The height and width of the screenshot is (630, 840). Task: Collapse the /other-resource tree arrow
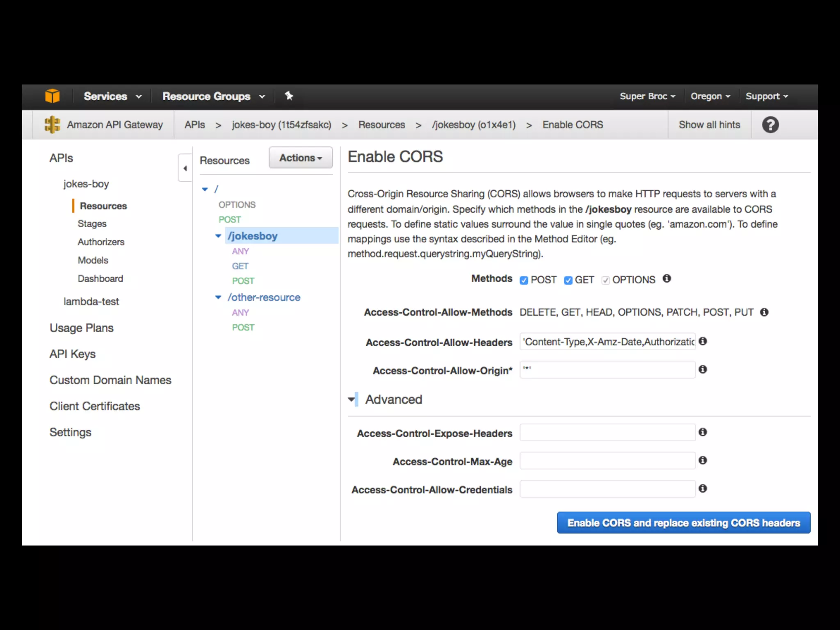(x=218, y=297)
